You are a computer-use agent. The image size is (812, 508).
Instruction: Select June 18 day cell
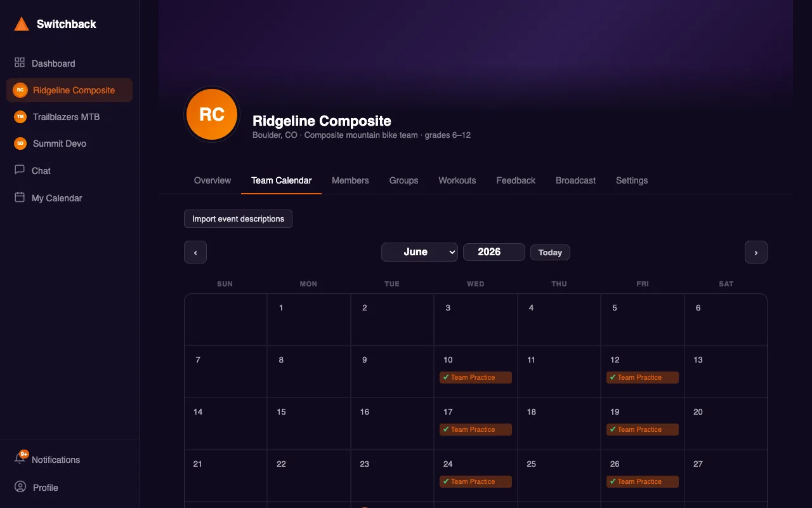(x=559, y=424)
